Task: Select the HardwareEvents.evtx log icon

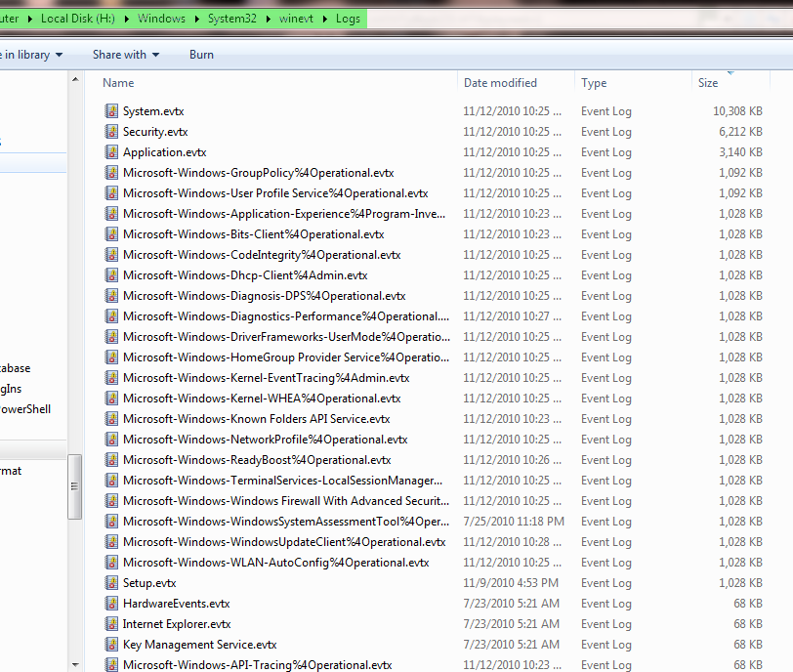Action: 109,603
